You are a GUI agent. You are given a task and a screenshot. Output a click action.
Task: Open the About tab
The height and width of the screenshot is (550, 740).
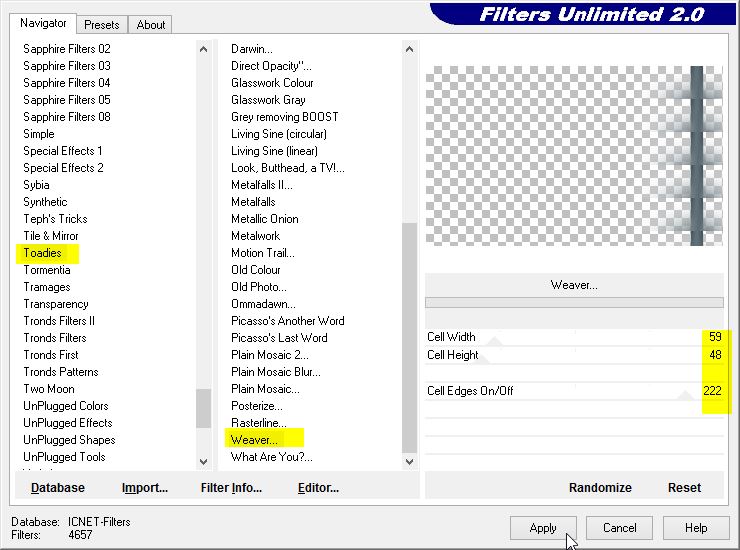151,25
